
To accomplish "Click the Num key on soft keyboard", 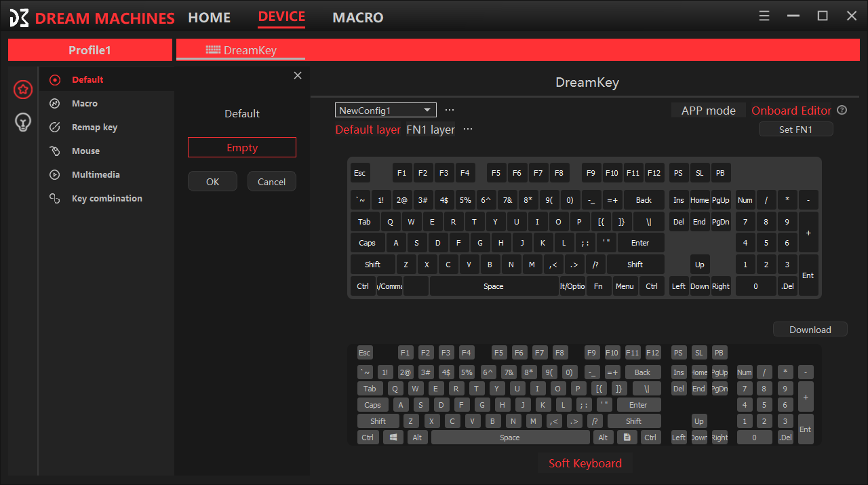I will tap(745, 372).
